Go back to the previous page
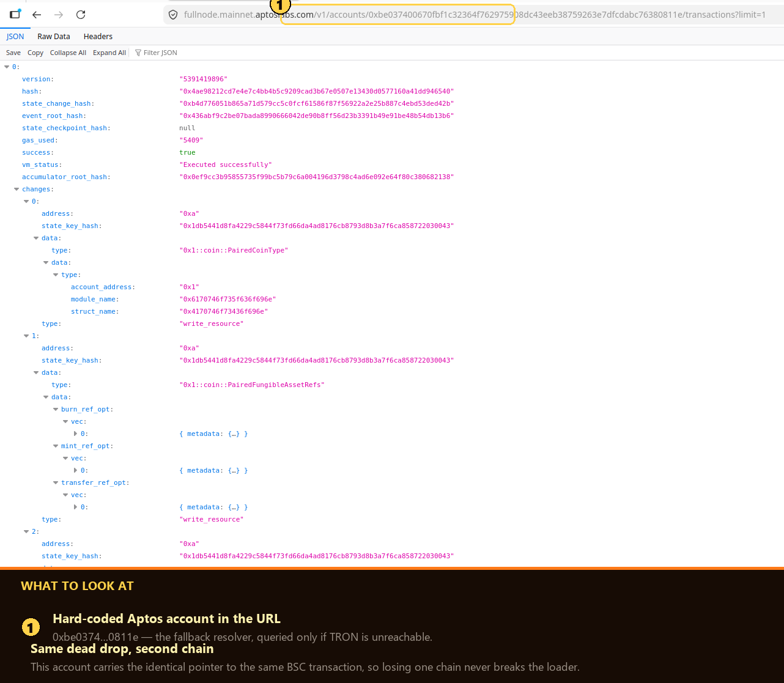 pyautogui.click(x=37, y=15)
